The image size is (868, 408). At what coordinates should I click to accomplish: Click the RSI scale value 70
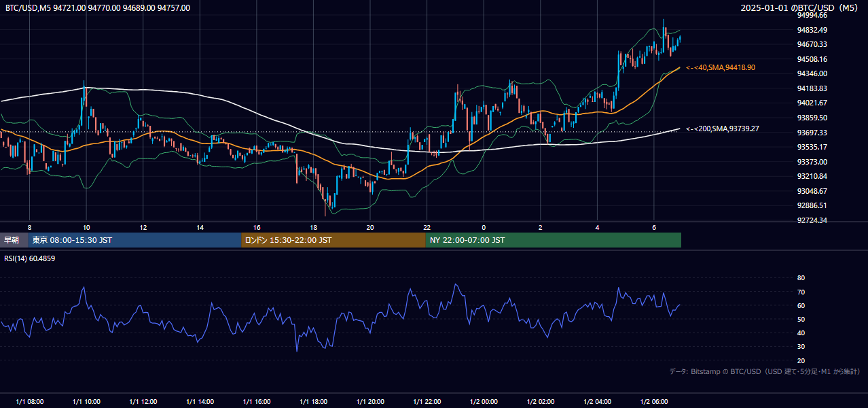click(x=801, y=292)
